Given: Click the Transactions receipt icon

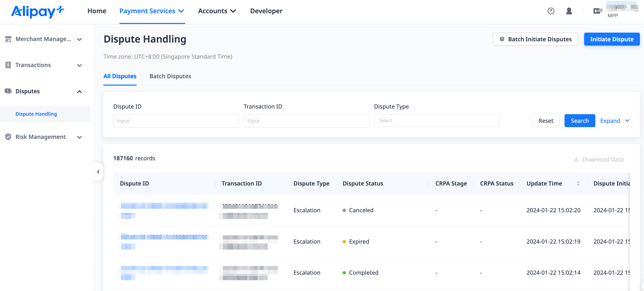Looking at the screenshot, I should click(8, 65).
